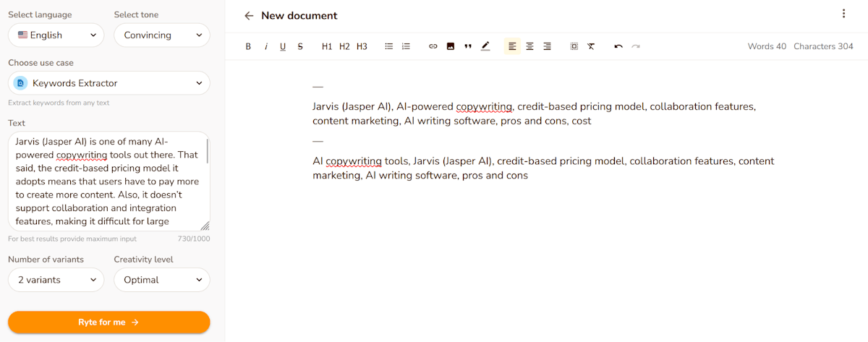Viewport: 868px width, 342px height.
Task: Click the Words 40 counter
Action: [767, 46]
